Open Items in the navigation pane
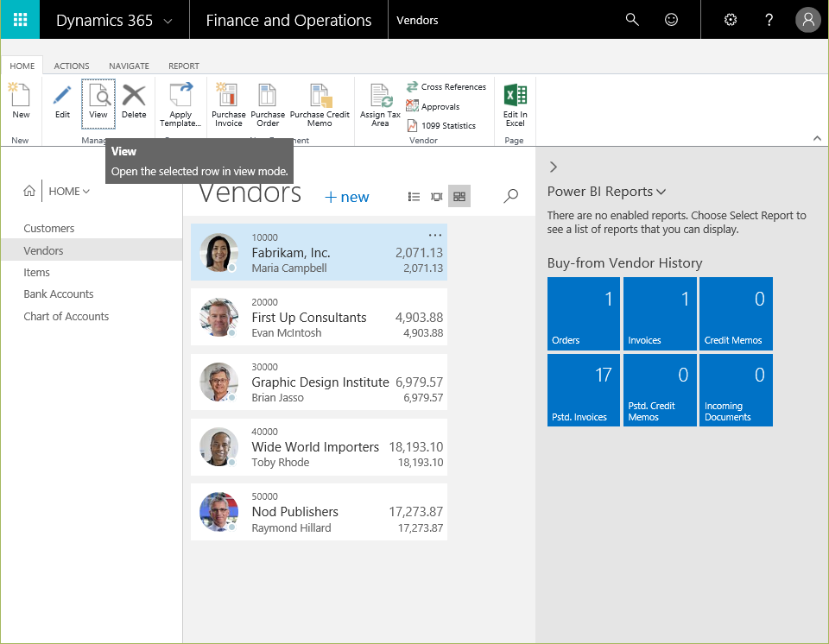 pos(36,272)
